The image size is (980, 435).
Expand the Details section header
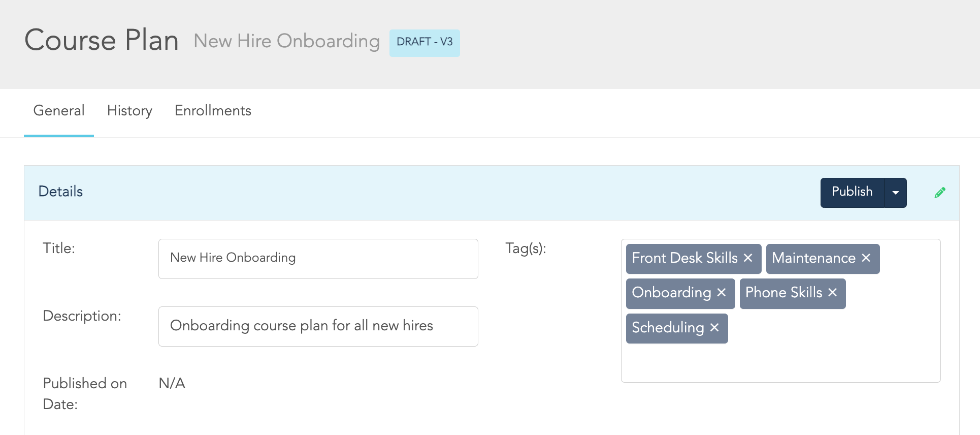60,192
